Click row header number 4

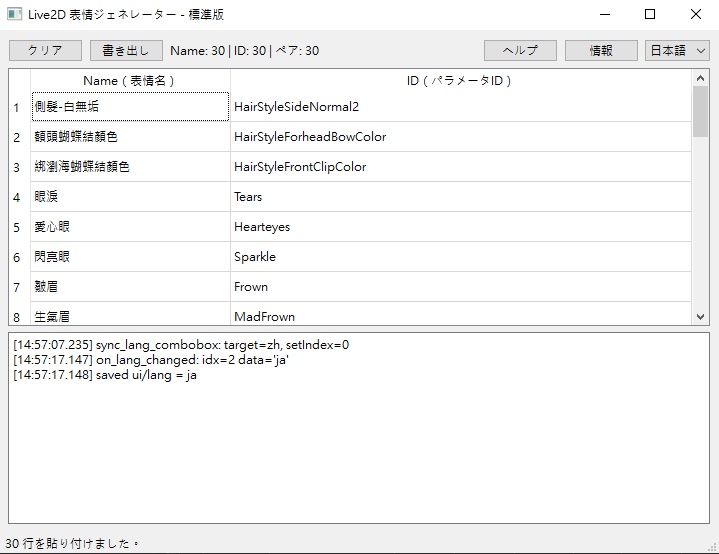(x=19, y=197)
